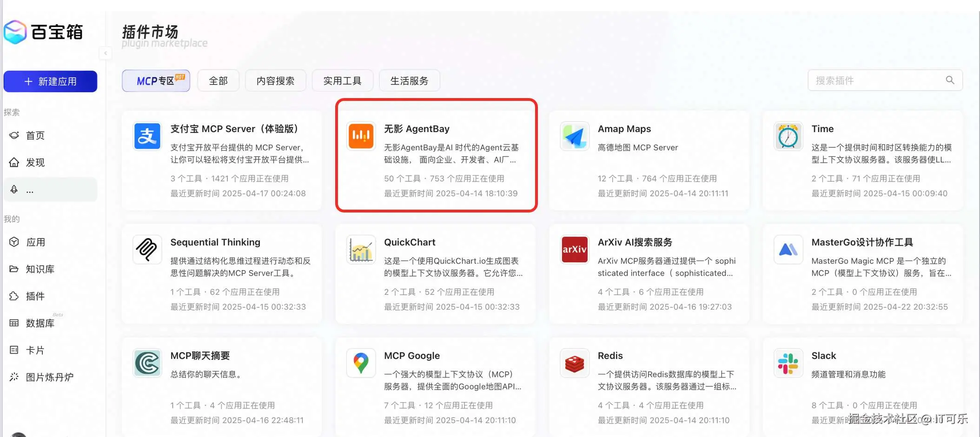980x437 pixels.
Task: Click the 应用 cube icon
Action: tap(14, 242)
